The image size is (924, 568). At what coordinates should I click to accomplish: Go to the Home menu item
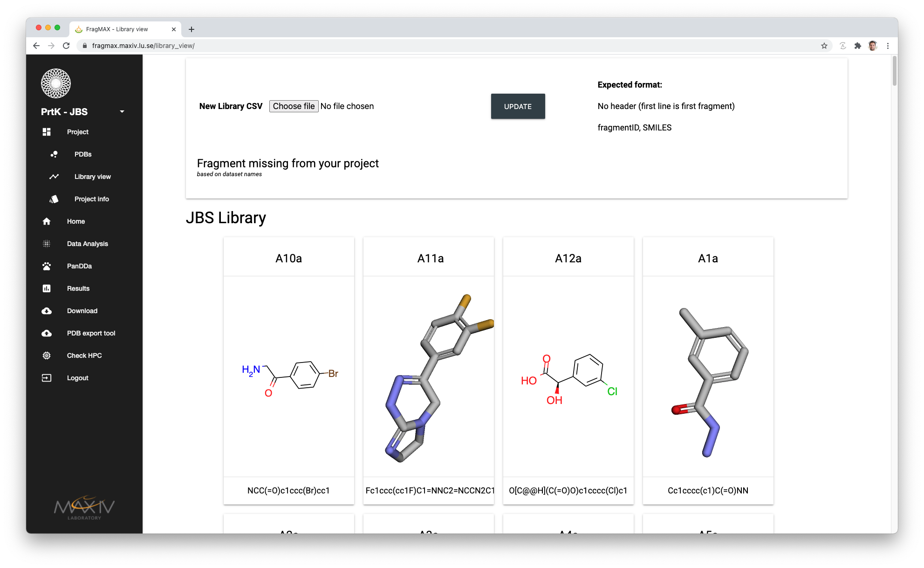(75, 221)
